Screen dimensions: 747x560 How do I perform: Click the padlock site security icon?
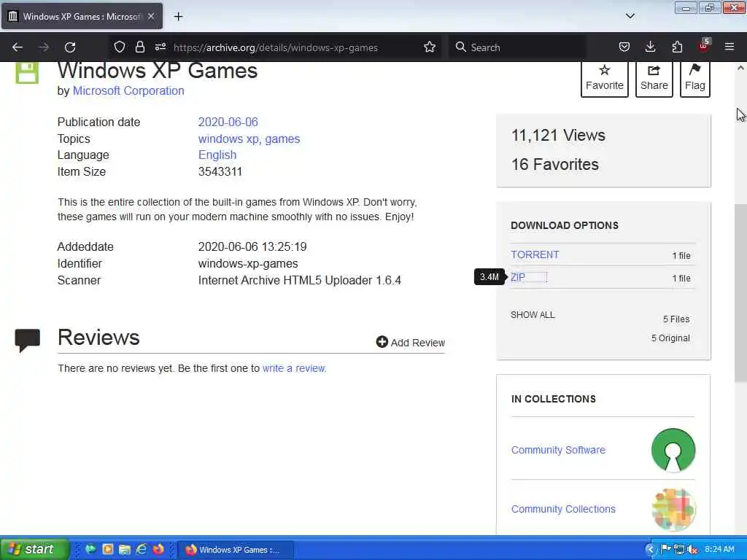click(139, 47)
